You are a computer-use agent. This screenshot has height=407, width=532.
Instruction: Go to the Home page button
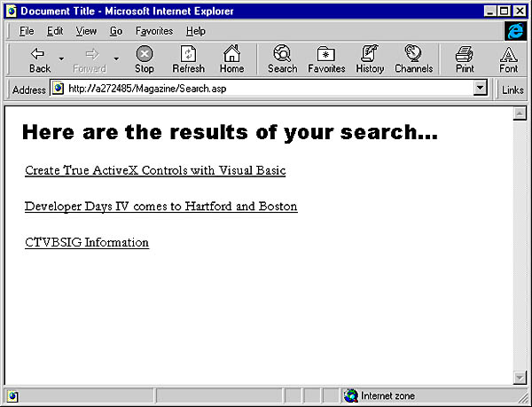coord(231,59)
